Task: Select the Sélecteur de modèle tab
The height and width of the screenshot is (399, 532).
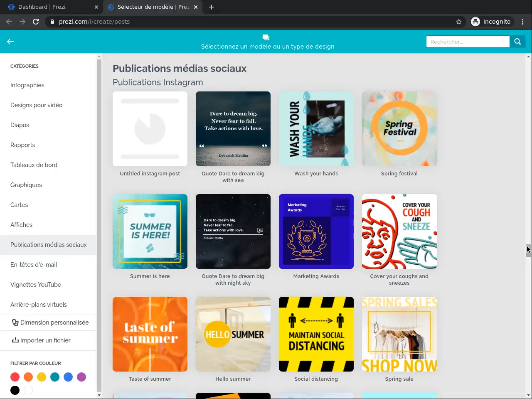Action: tap(152, 7)
